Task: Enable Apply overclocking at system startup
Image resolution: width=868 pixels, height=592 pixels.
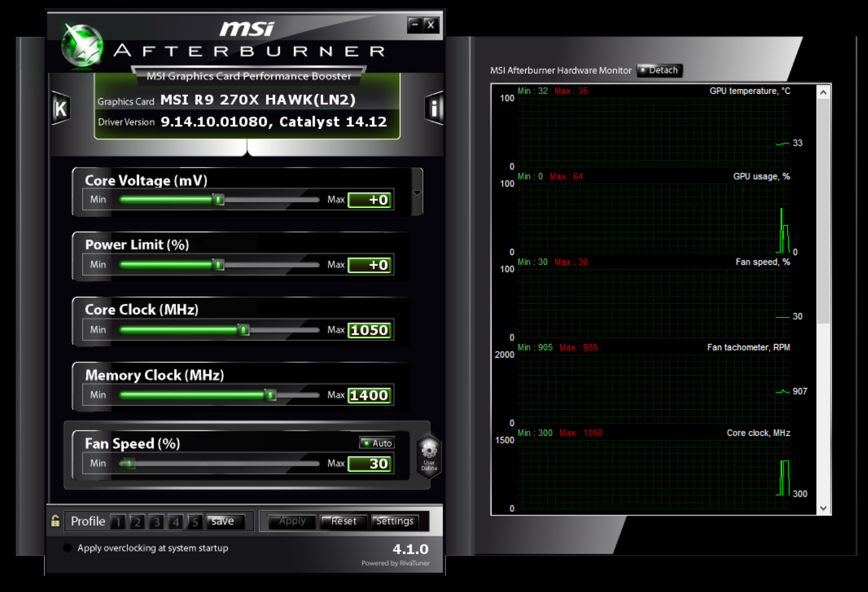Action: (67, 548)
